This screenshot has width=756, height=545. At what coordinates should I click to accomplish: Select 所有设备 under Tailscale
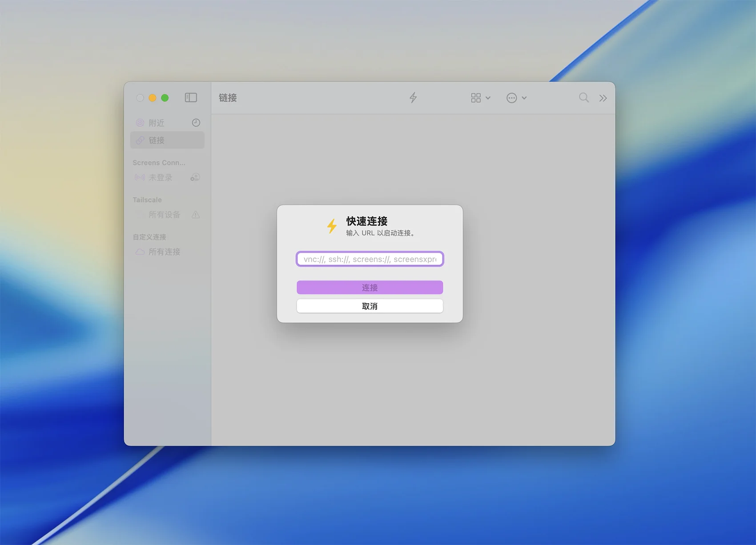[x=164, y=215]
